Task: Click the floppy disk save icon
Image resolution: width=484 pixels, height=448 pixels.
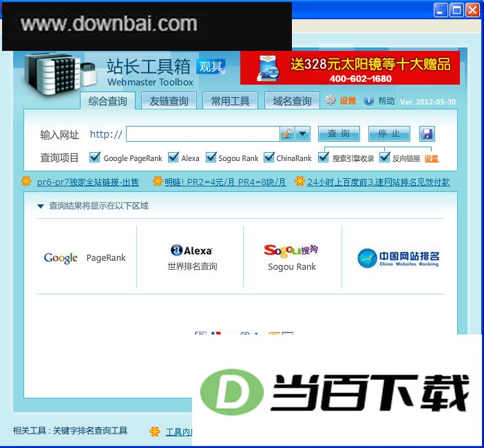Action: (x=427, y=134)
